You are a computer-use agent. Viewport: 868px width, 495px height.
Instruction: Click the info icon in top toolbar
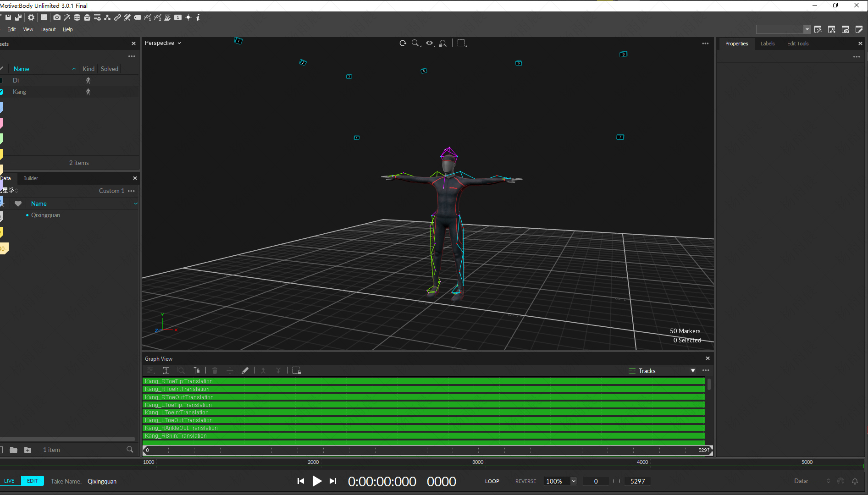coord(198,17)
